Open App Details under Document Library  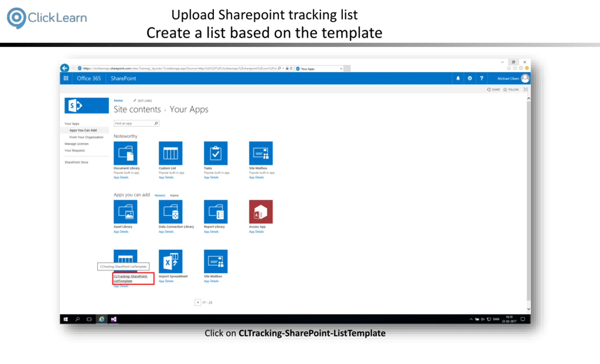(121, 177)
